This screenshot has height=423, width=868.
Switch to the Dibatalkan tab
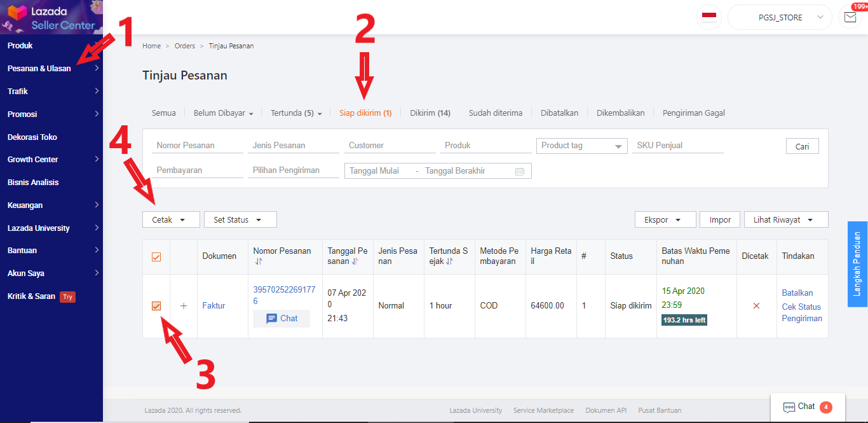559,113
